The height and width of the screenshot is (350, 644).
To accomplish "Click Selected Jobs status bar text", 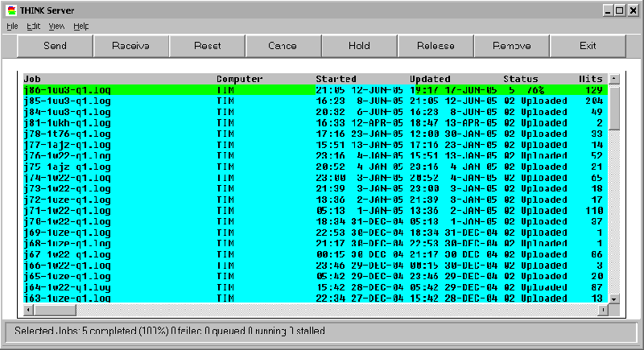I will (170, 331).
